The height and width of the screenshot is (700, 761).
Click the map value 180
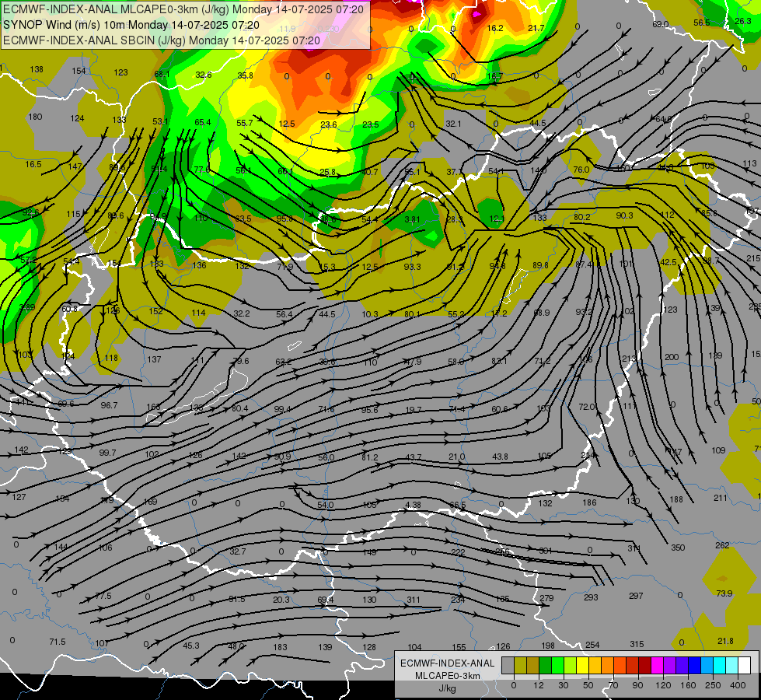coord(36,117)
